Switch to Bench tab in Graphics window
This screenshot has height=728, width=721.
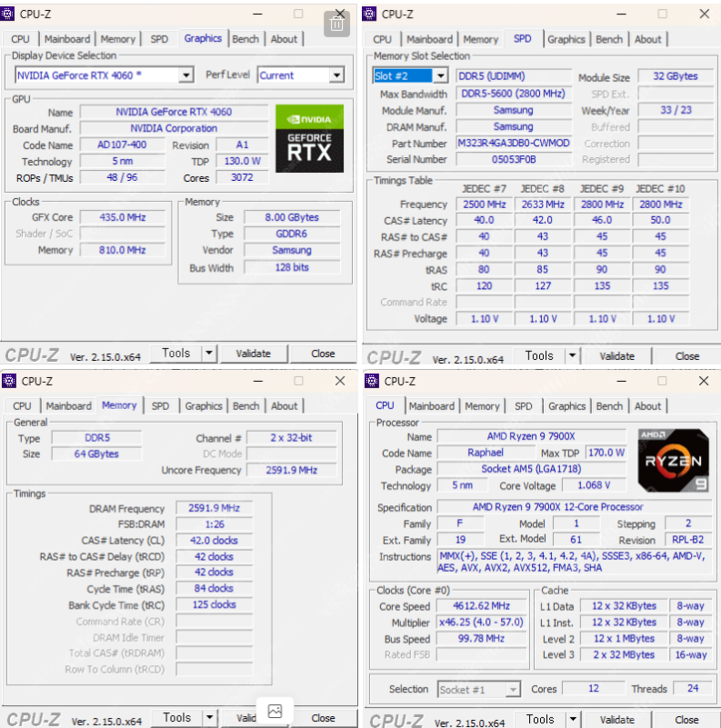(x=245, y=39)
